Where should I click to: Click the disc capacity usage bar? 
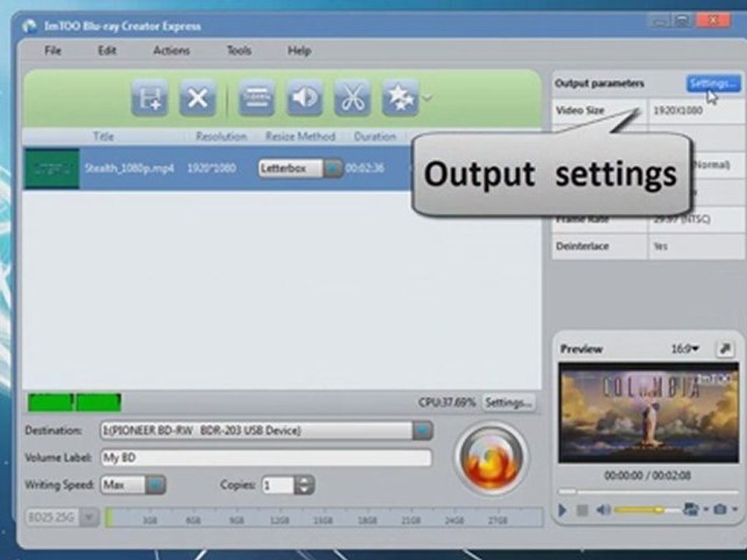pyautogui.click(x=324, y=517)
